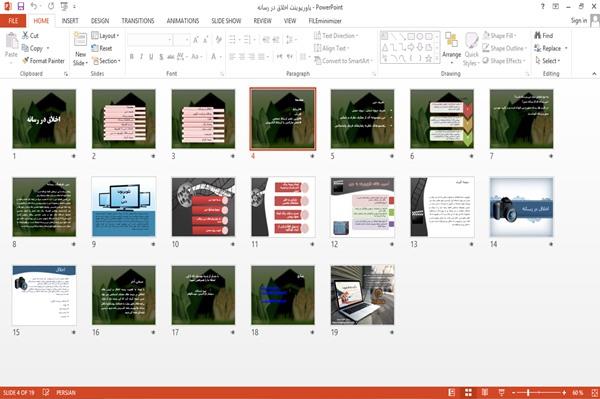The image size is (600, 399).
Task: Click the Save icon in quick access toolbar
Action: tap(21, 6)
